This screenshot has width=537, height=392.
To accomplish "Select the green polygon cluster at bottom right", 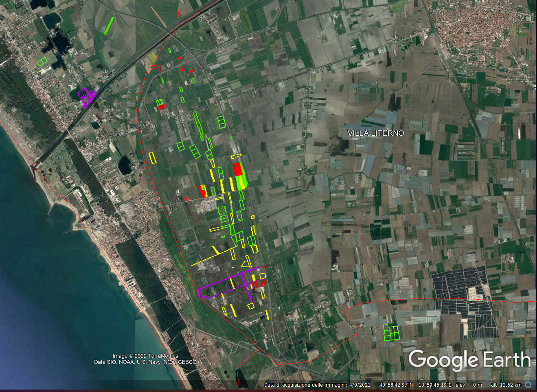I will (391, 333).
